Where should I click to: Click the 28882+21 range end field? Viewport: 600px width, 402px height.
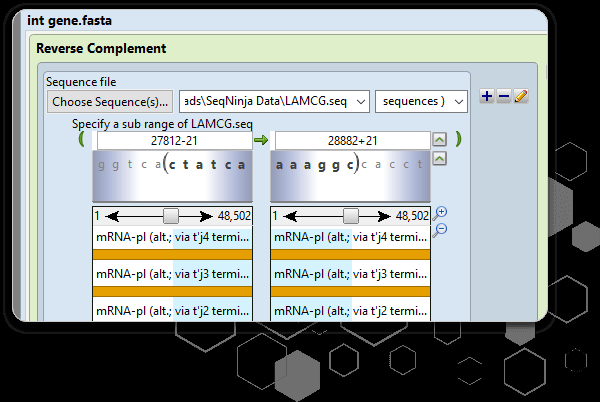(x=352, y=141)
